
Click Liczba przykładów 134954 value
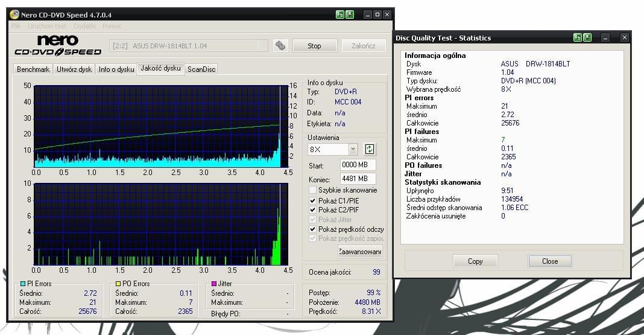click(x=512, y=199)
